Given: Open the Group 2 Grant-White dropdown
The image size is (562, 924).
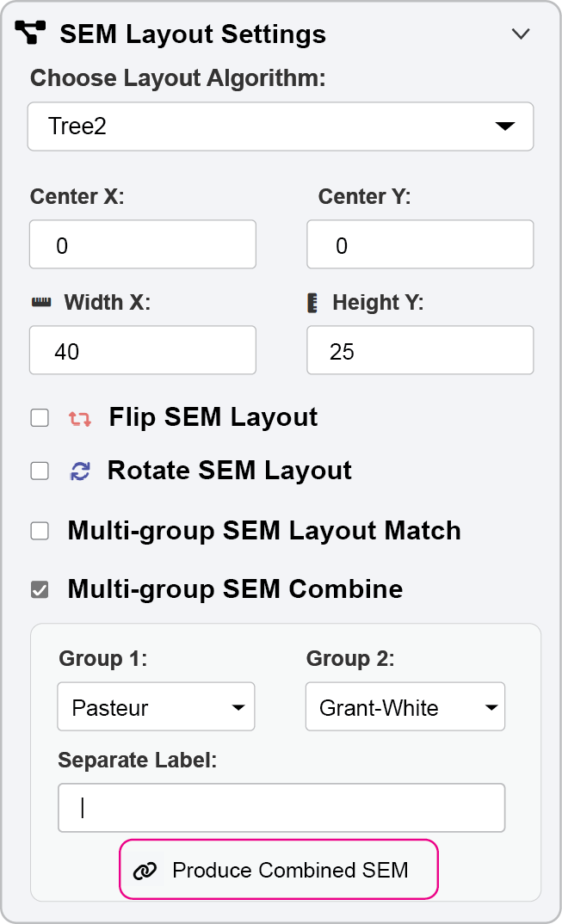Looking at the screenshot, I should [x=405, y=707].
